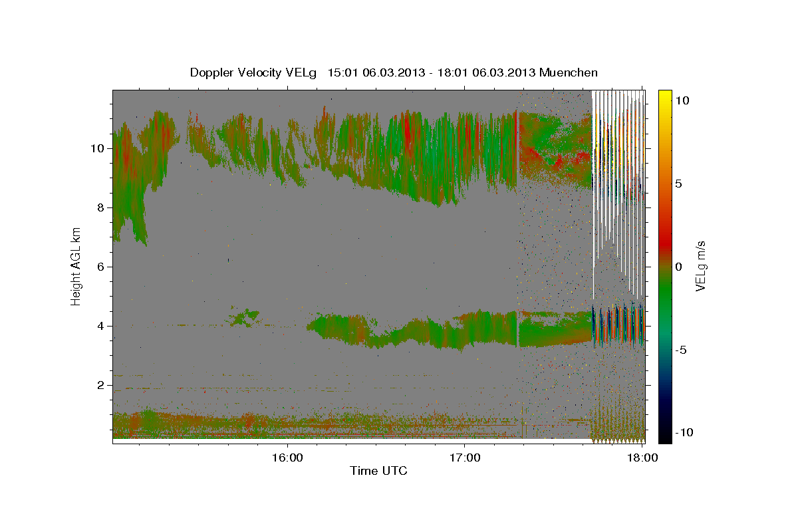
Task: Click the '17:00' time axis label
Action: pos(464,458)
